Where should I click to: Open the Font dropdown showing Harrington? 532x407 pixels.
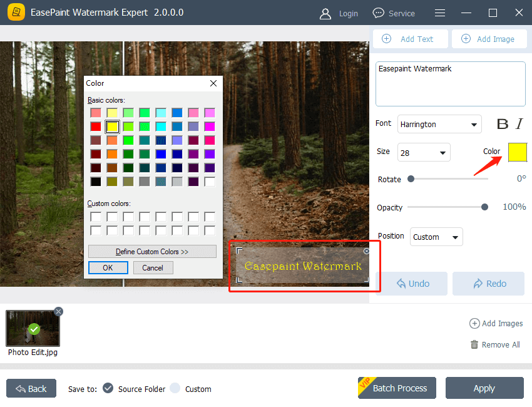(x=439, y=124)
